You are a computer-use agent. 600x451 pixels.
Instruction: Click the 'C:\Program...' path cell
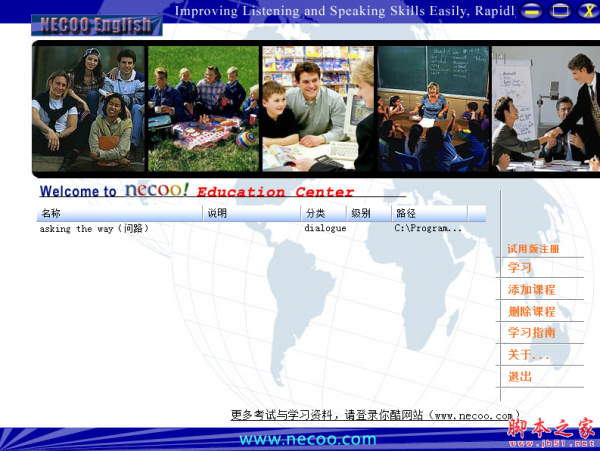[428, 228]
